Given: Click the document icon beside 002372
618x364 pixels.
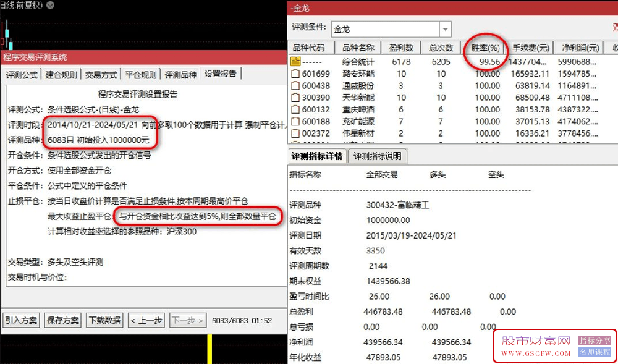Looking at the screenshot, I should tap(295, 133).
